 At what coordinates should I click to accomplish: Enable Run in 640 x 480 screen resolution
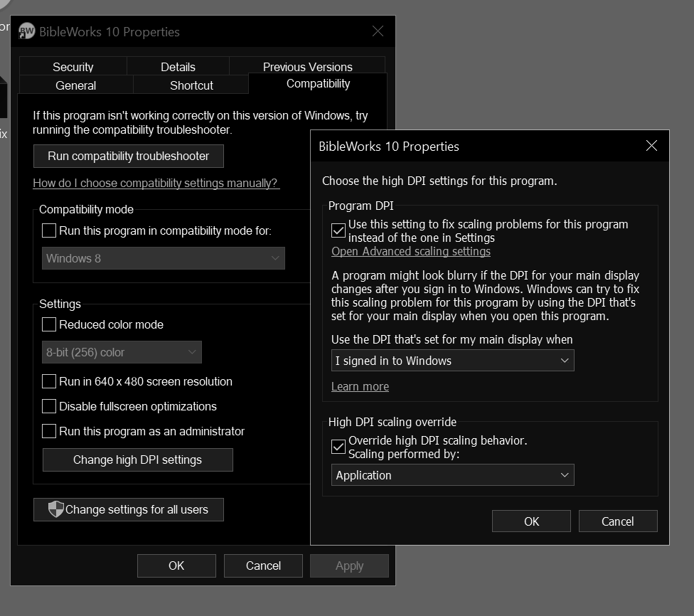pyautogui.click(x=48, y=381)
